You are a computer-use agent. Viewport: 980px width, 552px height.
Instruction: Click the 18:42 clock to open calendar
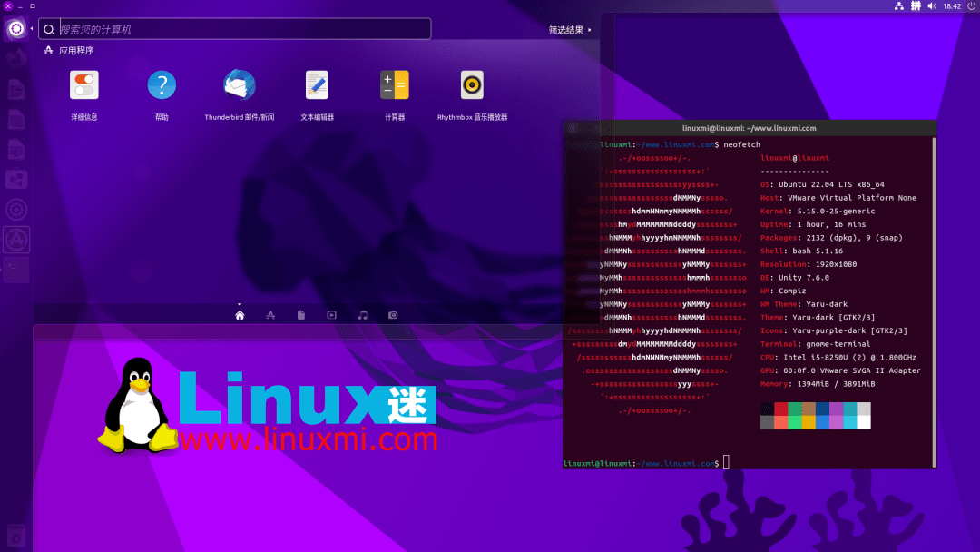[950, 5]
